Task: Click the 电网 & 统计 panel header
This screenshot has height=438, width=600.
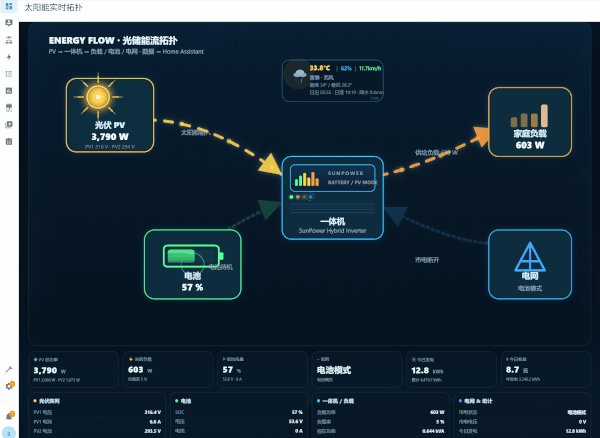Action: click(x=476, y=401)
